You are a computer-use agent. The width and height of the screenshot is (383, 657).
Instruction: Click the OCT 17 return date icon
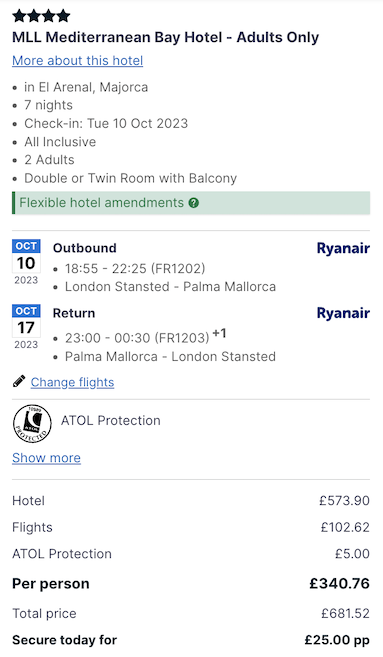pyautogui.click(x=26, y=327)
